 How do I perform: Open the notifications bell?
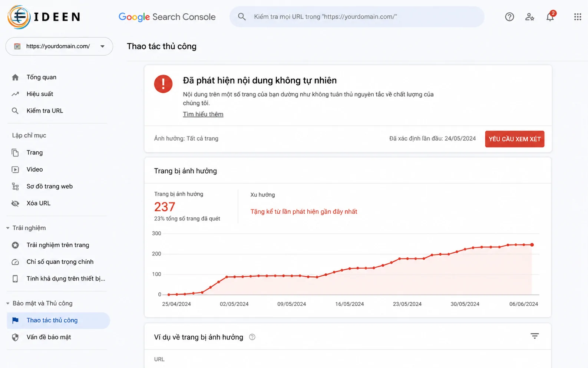(x=550, y=17)
